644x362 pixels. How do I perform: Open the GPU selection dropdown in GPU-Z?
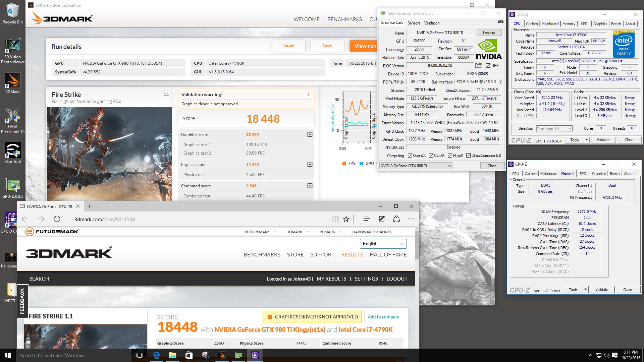coord(416,166)
